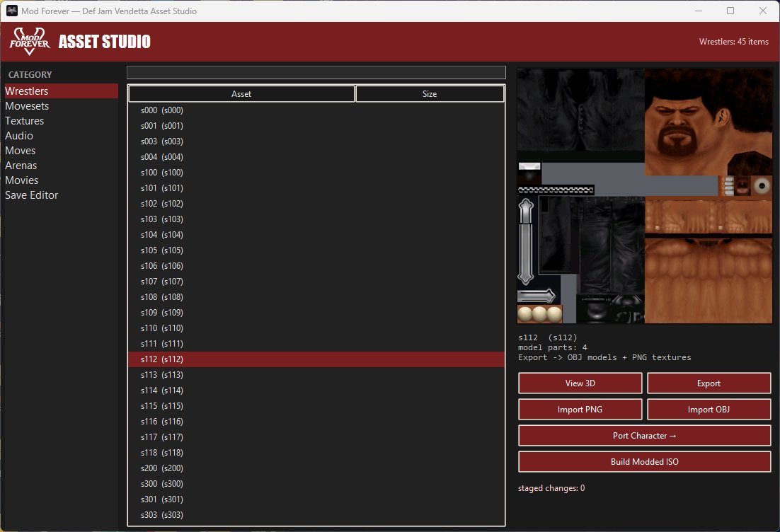Open the Save Editor category
Viewport: 780px width, 532px height.
(x=61, y=195)
